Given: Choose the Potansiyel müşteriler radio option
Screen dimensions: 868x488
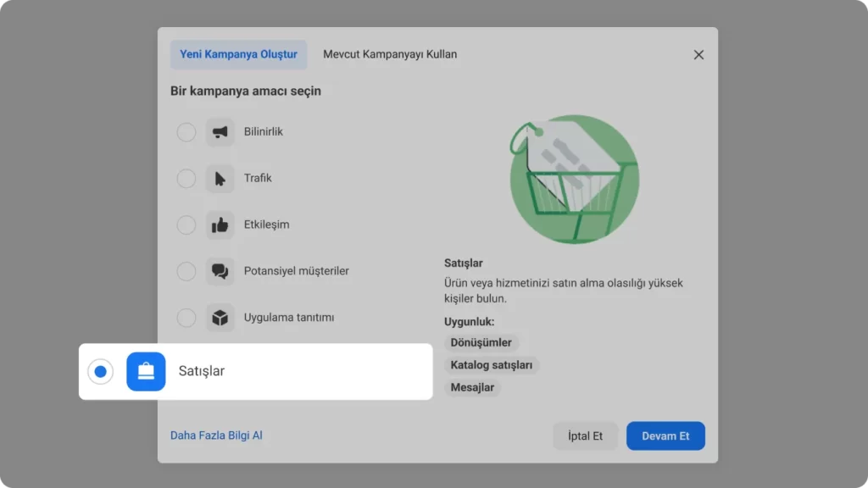Looking at the screenshot, I should point(186,271).
